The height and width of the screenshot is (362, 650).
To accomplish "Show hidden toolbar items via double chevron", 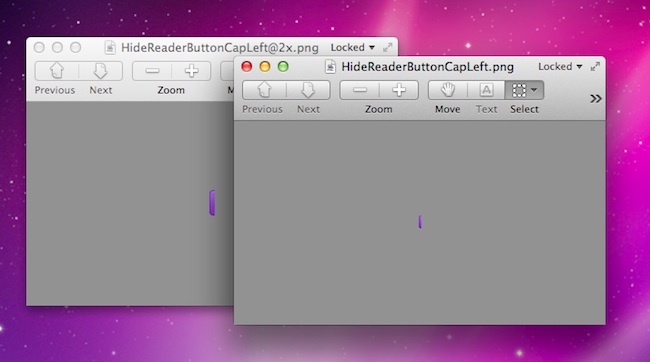I will 596,99.
